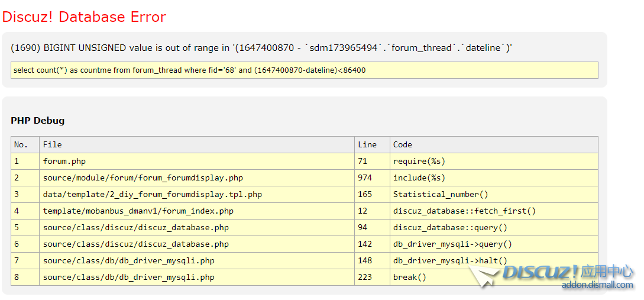The width and height of the screenshot is (644, 300).
Task: Select the 'discuz_database::fetch_first()' code cell
Action: pyautogui.click(x=494, y=211)
